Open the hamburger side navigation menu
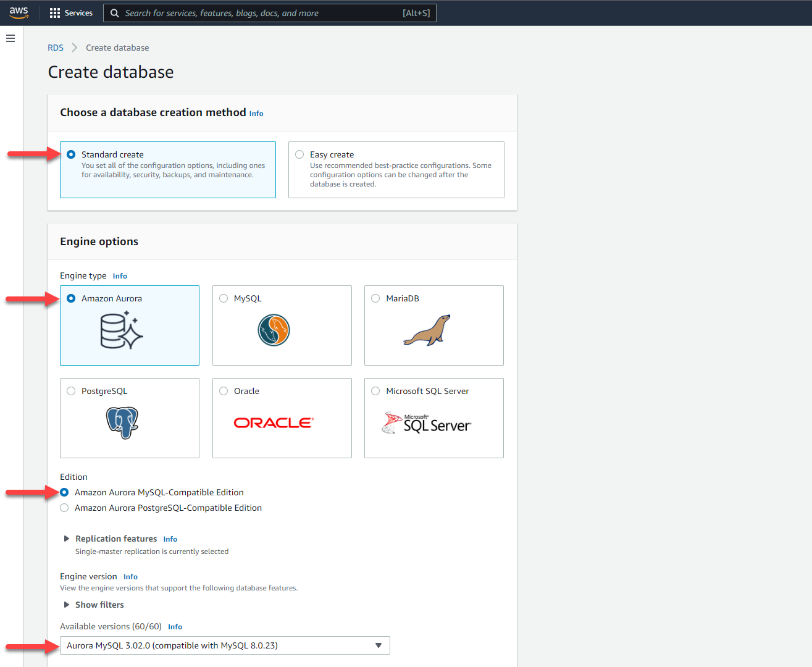Image resolution: width=812 pixels, height=667 pixels. 10,38
